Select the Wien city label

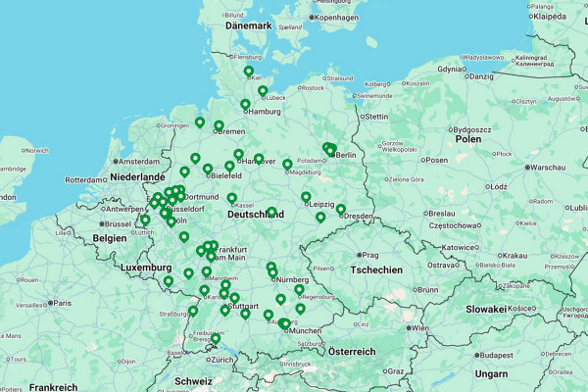tap(418, 328)
